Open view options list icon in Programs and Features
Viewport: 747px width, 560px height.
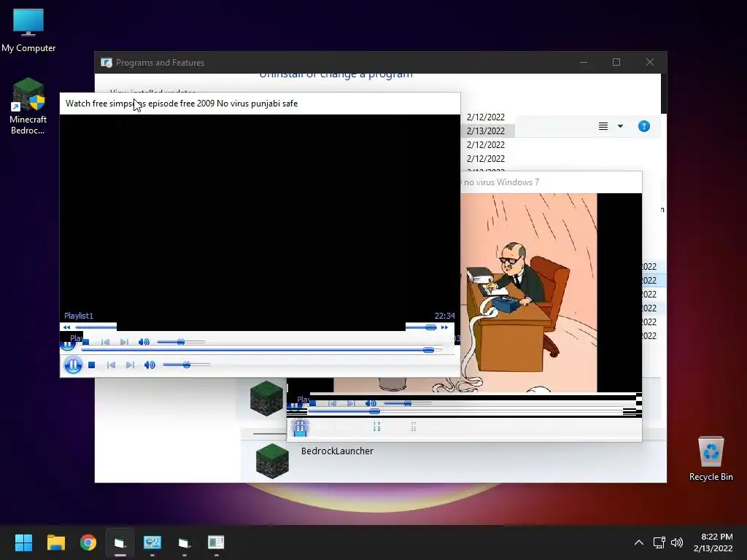pyautogui.click(x=603, y=126)
